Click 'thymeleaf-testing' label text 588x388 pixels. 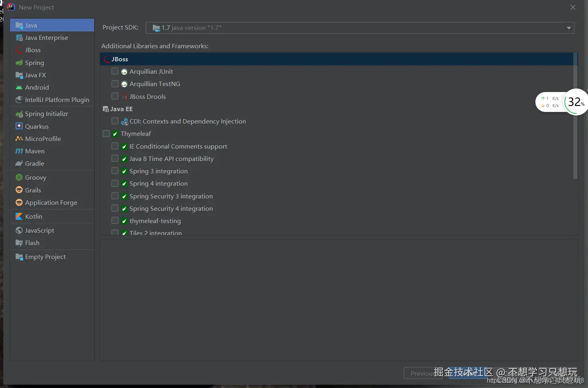(155, 221)
